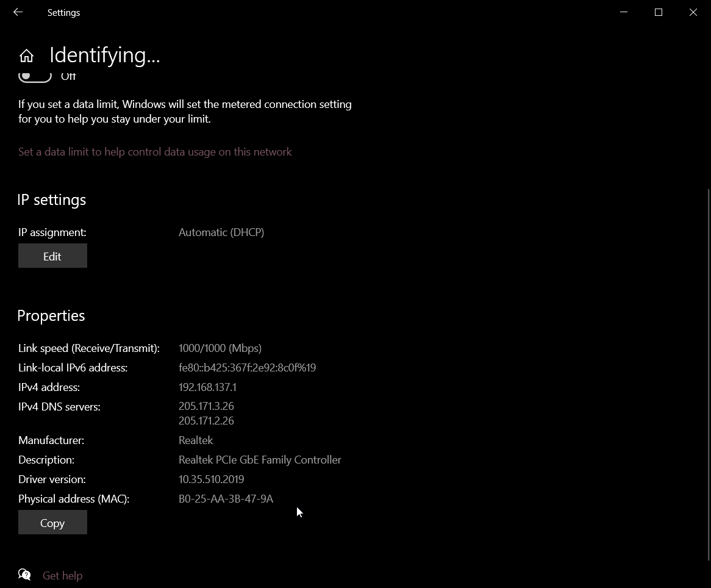Click the first DNS server 205.171.3.26
Image resolution: width=711 pixels, height=588 pixels.
(x=206, y=406)
